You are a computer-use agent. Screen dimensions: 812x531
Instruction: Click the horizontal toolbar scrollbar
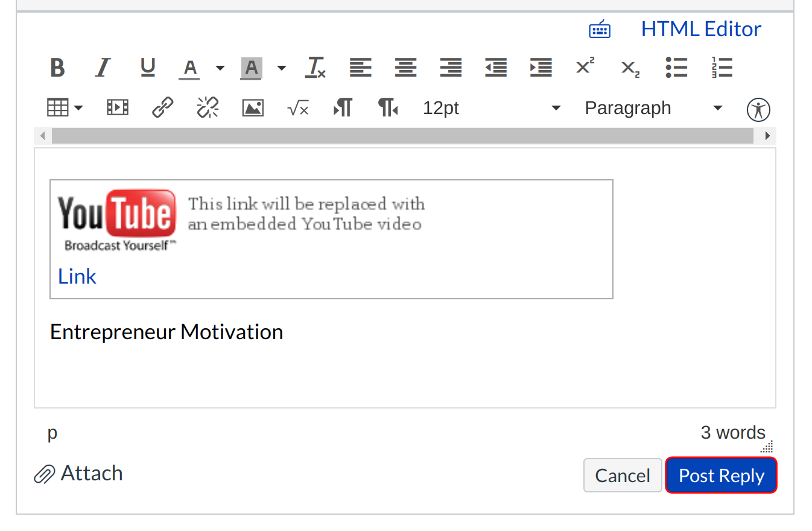pyautogui.click(x=402, y=136)
